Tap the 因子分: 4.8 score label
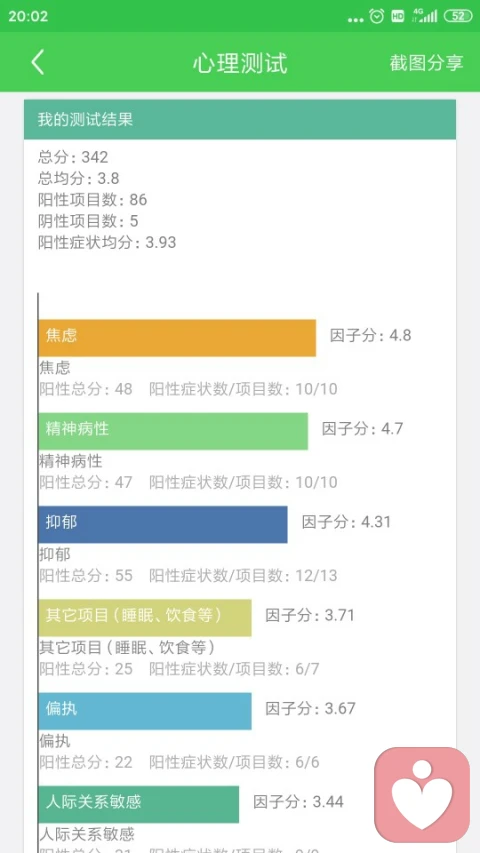 click(x=371, y=335)
